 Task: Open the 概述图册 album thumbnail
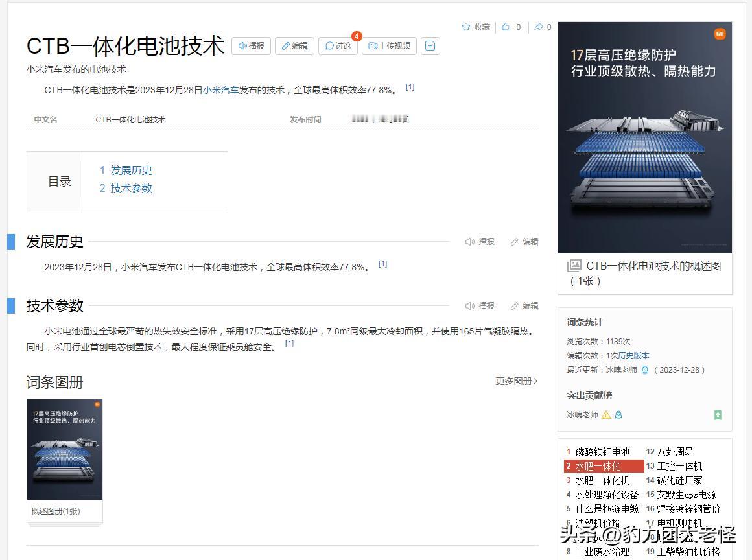[65, 449]
